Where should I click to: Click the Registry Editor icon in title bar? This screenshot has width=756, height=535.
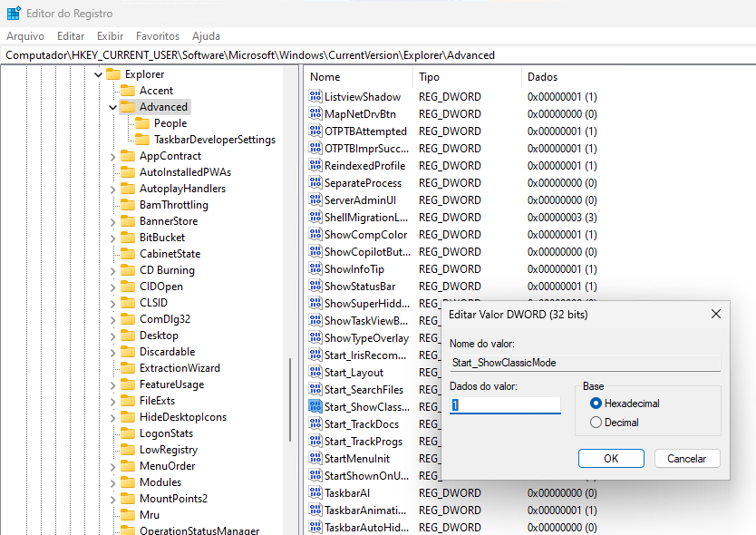pos(14,14)
